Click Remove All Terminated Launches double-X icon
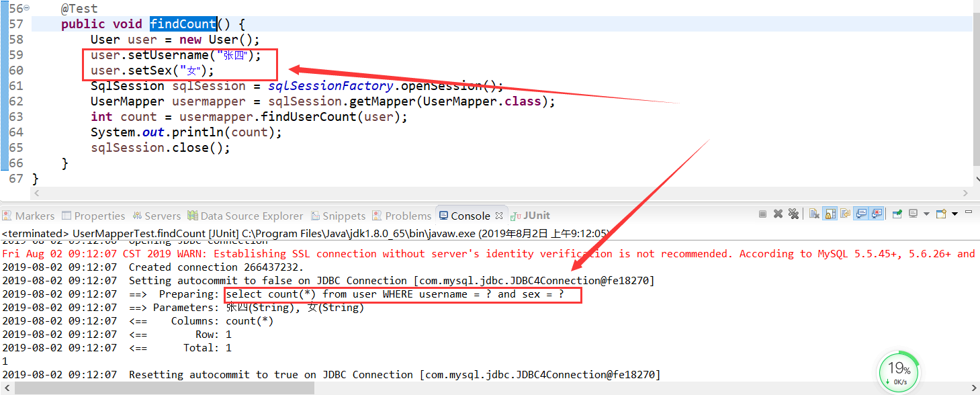Screen dimensions: 980x395 (x=793, y=214)
